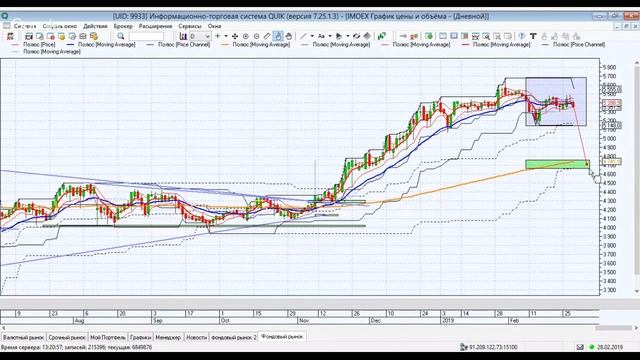Screen dimensions: 640x360
Task: Open the Окна menu
Action: 214,26
